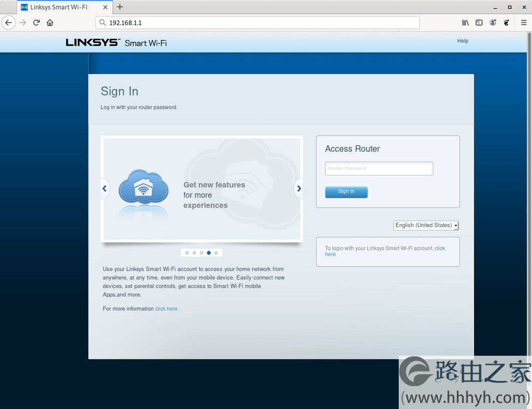Viewport: 532px width, 409px height.
Task: Open the browser home page icon
Action: (50, 23)
